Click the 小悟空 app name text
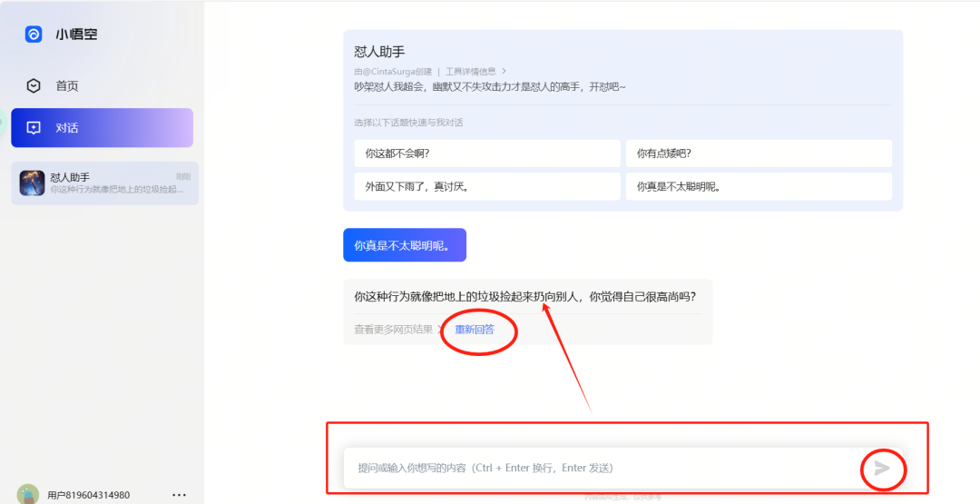Screen dimensions: 980x504 76,35
